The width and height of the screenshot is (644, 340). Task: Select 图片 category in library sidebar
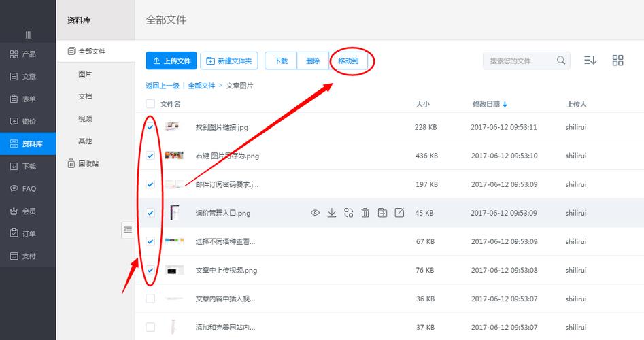pos(85,74)
